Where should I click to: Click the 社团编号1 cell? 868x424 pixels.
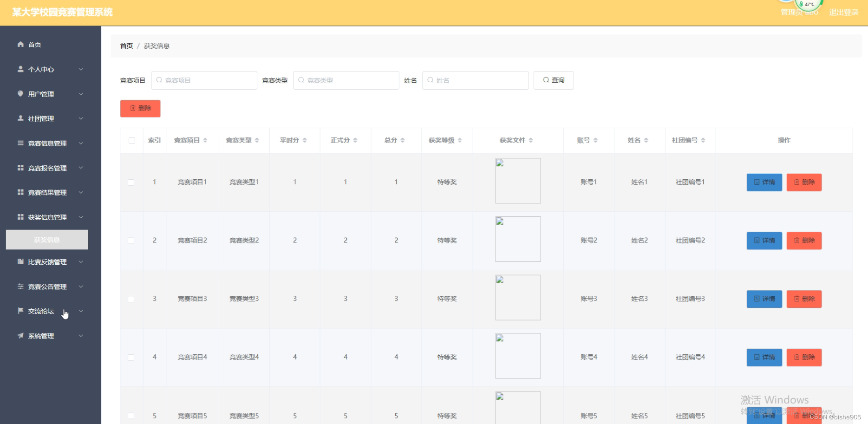pyautogui.click(x=690, y=182)
